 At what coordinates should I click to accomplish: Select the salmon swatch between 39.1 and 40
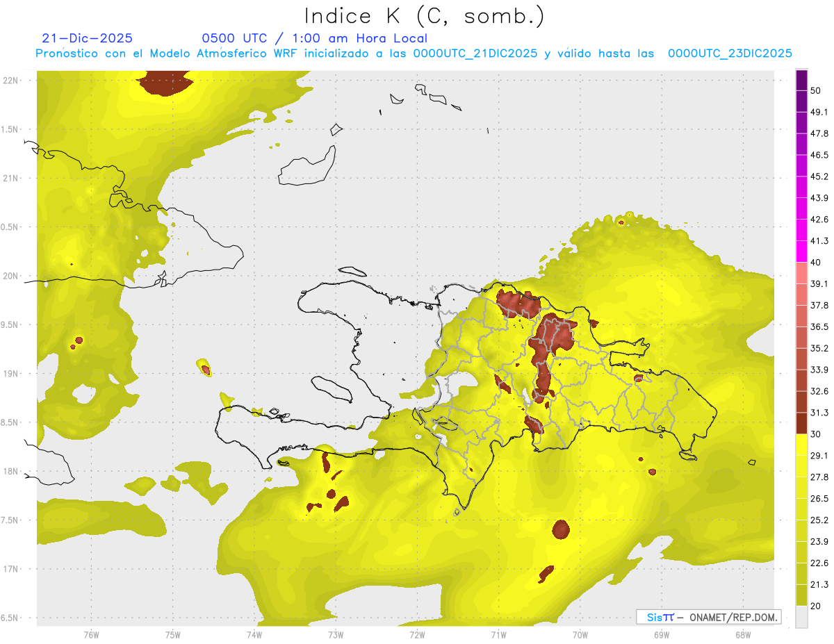tap(801, 274)
